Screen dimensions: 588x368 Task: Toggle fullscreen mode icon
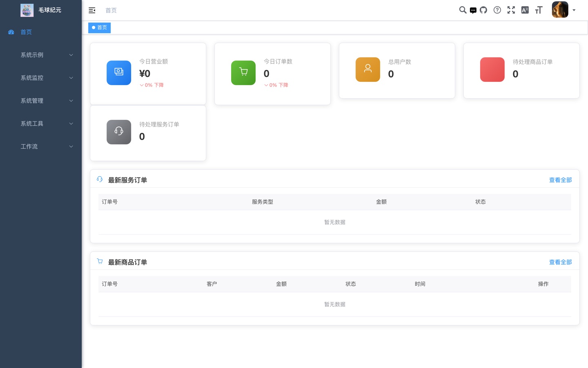(x=511, y=10)
